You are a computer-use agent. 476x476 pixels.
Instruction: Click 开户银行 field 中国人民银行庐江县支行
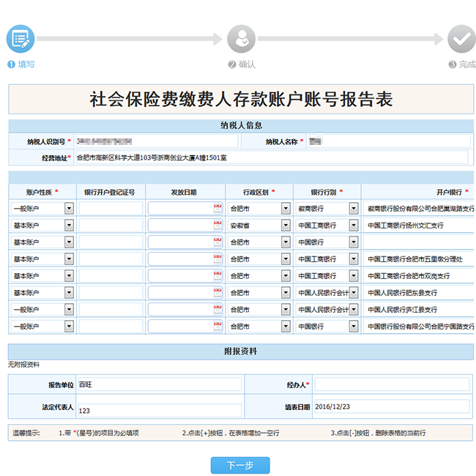tap(419, 309)
